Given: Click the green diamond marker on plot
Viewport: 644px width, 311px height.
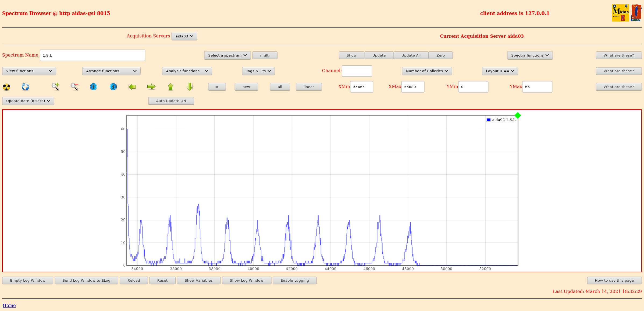Looking at the screenshot, I should click(x=518, y=116).
